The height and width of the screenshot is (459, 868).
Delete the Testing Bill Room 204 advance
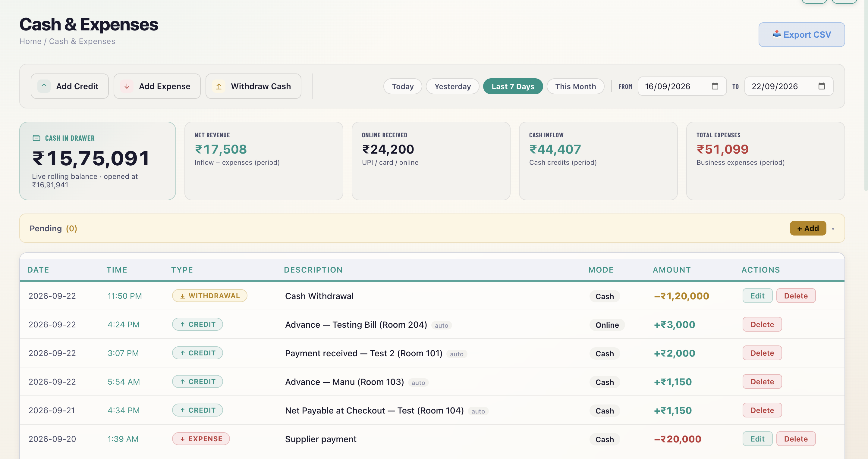point(762,324)
